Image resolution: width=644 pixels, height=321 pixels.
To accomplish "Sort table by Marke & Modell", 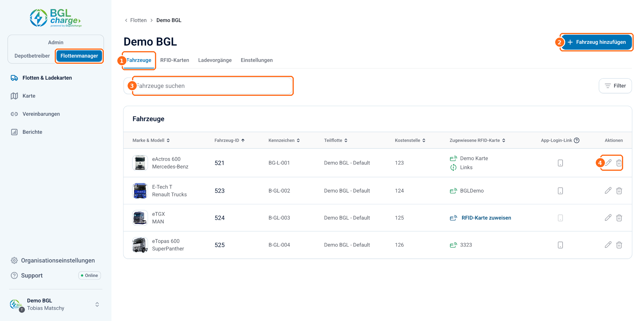I will [151, 140].
